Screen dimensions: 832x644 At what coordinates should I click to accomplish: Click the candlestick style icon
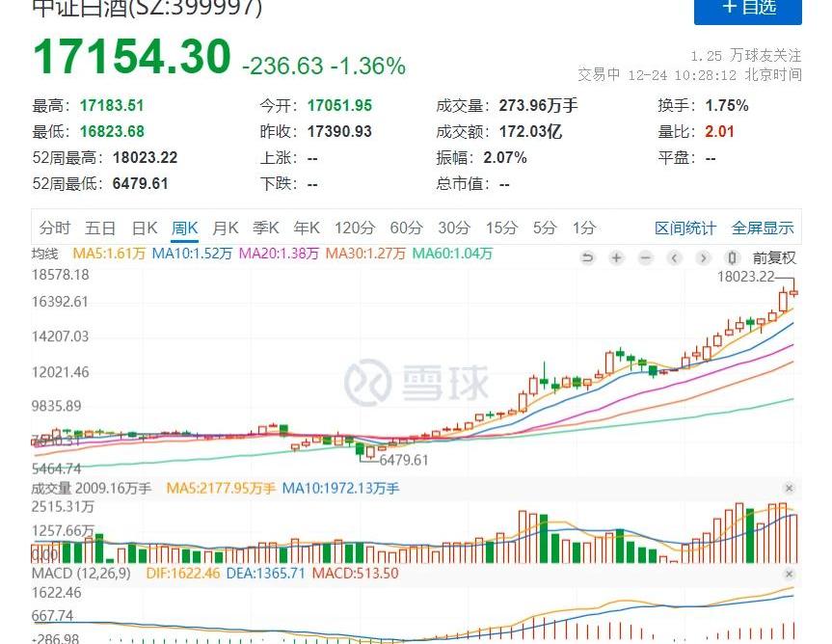(733, 257)
